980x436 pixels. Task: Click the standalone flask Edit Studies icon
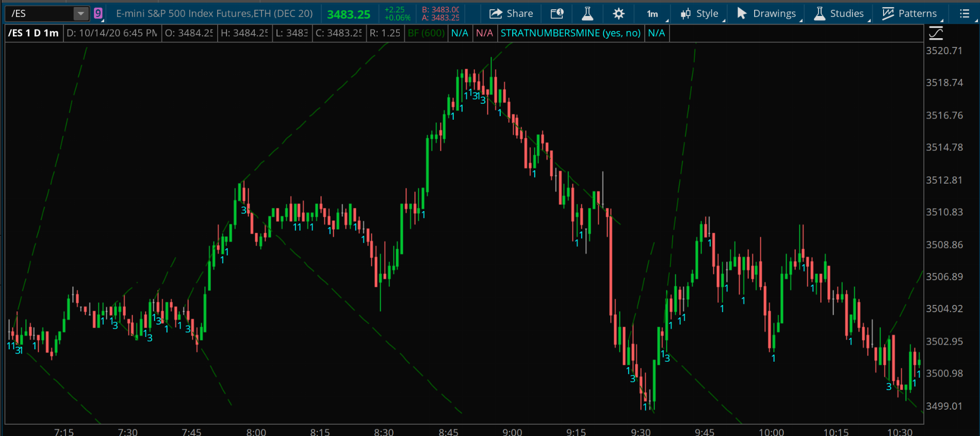tap(587, 13)
